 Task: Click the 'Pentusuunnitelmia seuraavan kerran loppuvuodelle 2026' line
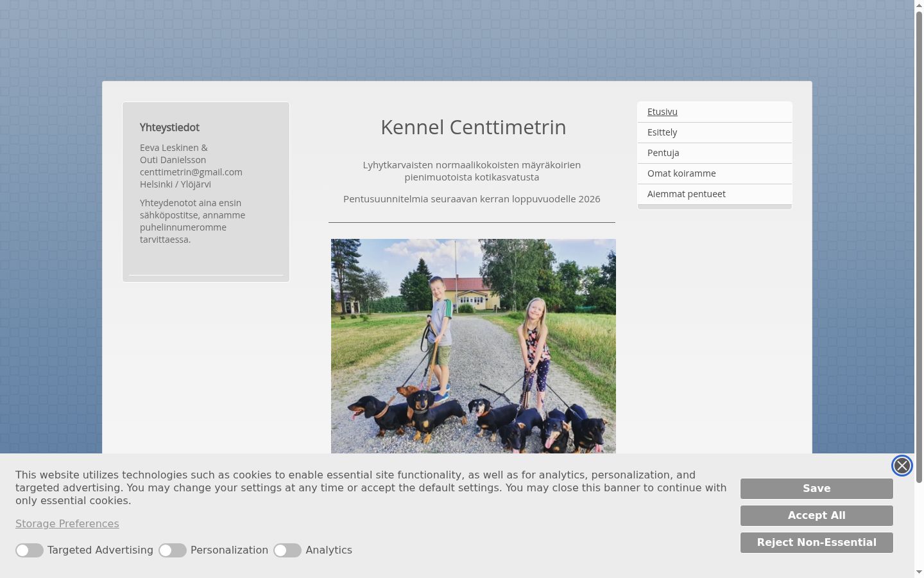click(x=472, y=199)
